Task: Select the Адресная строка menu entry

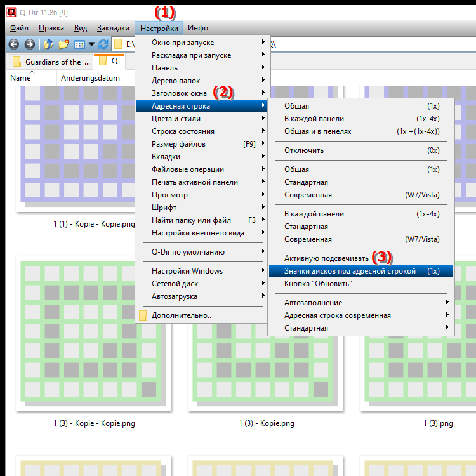Action: pos(201,106)
